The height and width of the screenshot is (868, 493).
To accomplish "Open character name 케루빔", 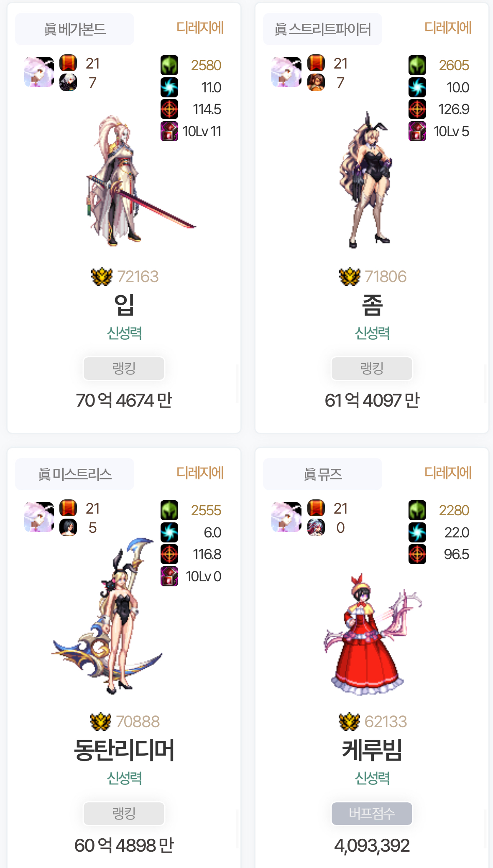I will [x=372, y=750].
